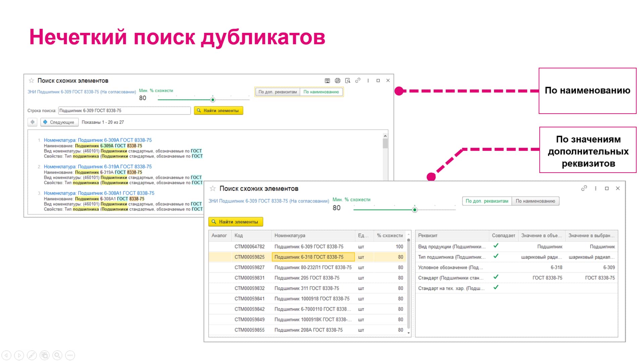Select 'По доп. реквизитам' tab in back window
This screenshot has height=361, width=644.
click(277, 92)
